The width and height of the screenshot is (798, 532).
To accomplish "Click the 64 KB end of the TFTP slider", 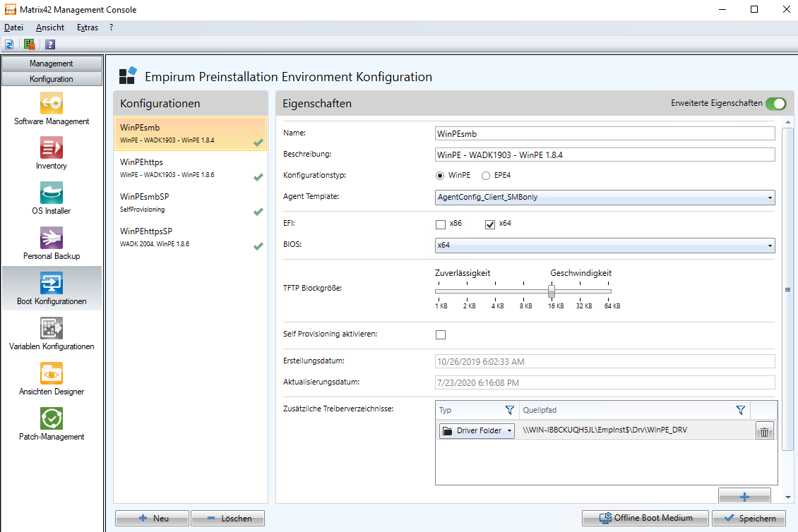I will pos(609,291).
